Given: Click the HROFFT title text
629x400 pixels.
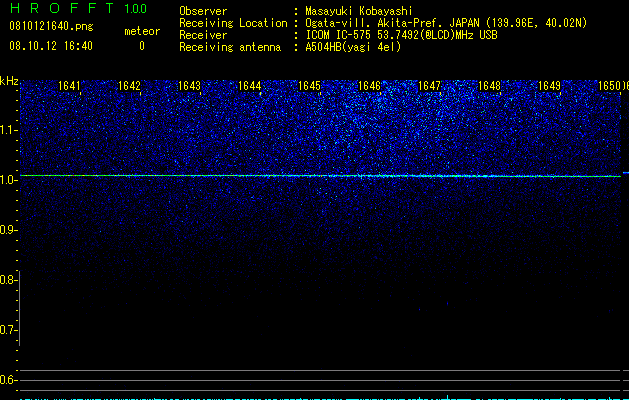Looking at the screenshot, I should pyautogui.click(x=62, y=8).
